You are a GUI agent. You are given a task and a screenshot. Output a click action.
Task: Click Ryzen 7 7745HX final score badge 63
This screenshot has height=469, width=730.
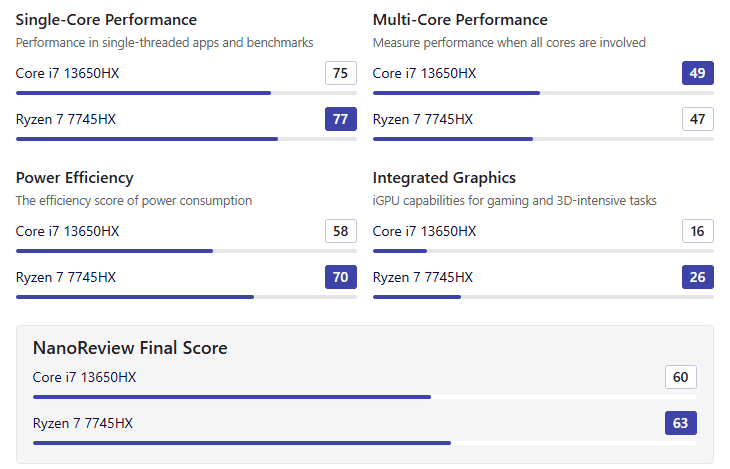click(x=680, y=423)
